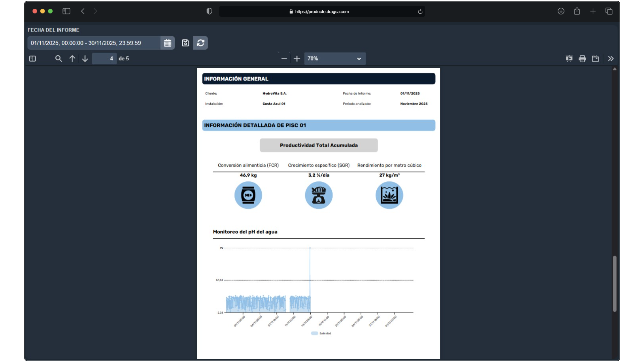Click the zoom out minus button

[284, 59]
